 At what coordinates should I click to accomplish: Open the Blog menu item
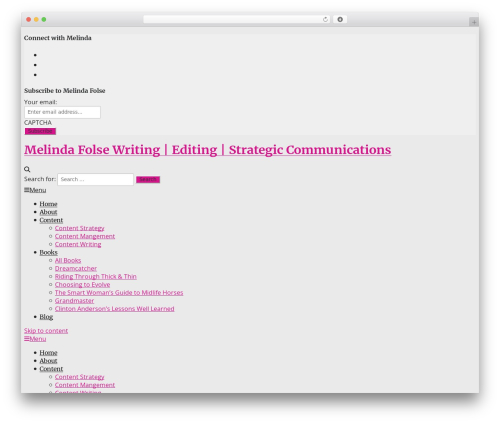coord(46,317)
